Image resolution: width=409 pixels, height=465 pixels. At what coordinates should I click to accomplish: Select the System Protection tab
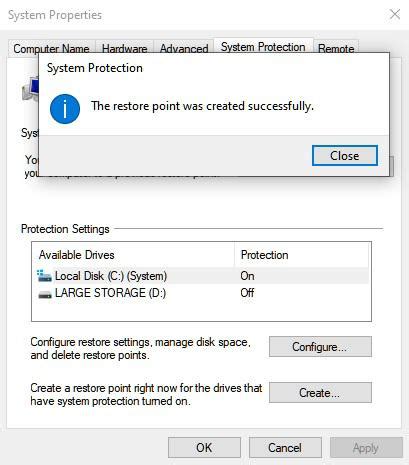click(263, 47)
